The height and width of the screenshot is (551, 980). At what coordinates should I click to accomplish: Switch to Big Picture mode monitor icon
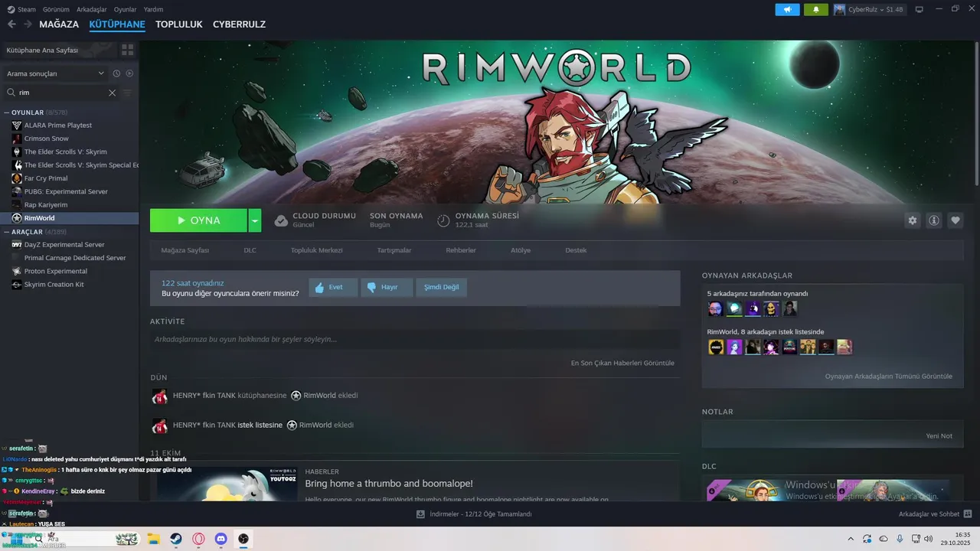[920, 9]
